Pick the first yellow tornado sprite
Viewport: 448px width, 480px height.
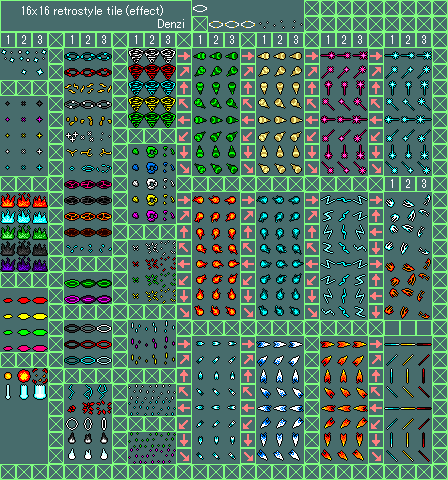[x=136, y=104]
